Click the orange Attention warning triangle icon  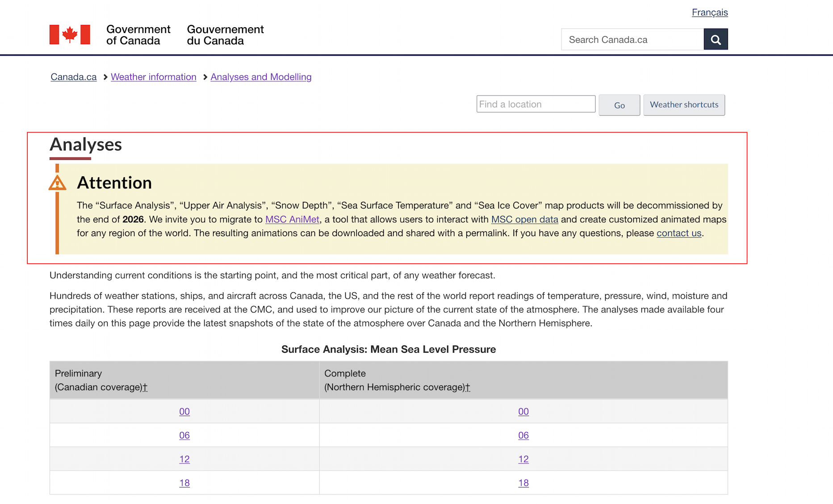(57, 183)
